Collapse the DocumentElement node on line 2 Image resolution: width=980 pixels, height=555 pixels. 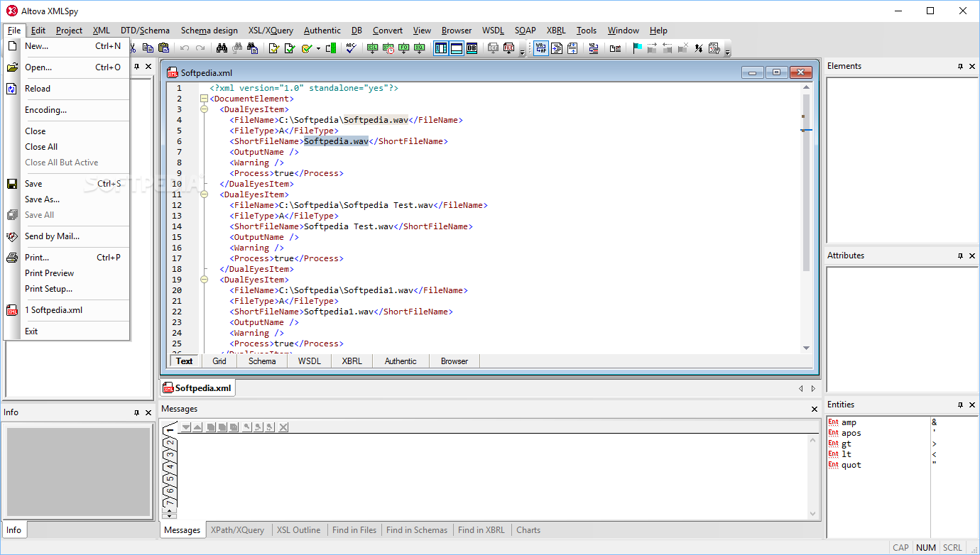point(205,99)
